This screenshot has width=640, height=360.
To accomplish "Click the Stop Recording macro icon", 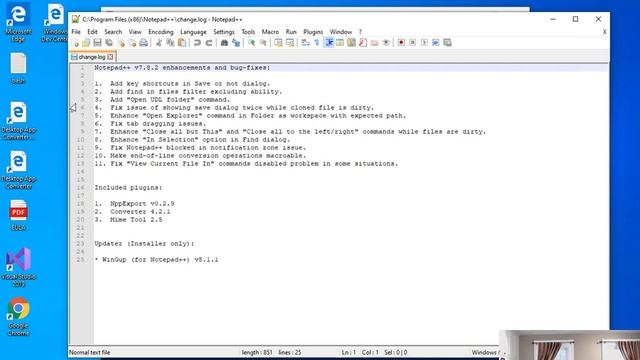I will point(413,42).
